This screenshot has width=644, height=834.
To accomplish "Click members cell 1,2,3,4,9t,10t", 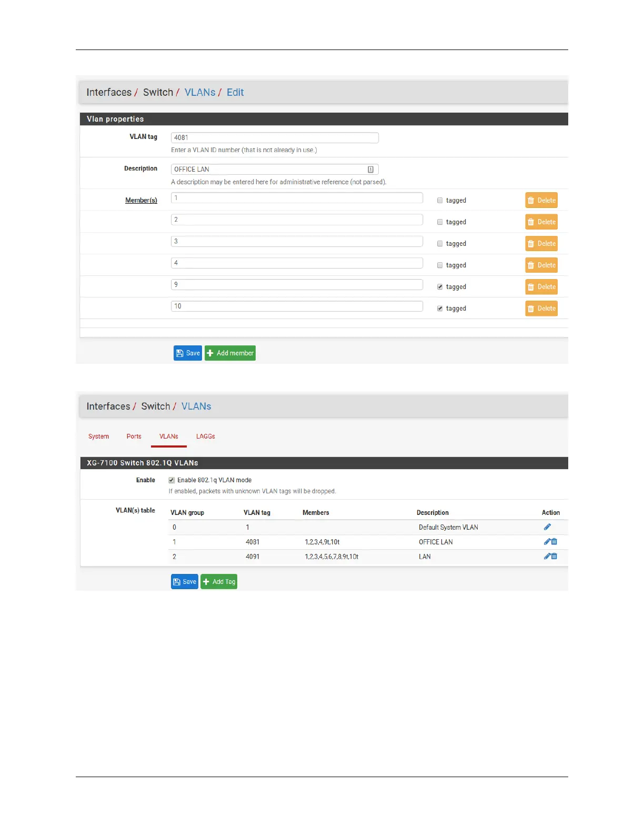I will point(322,542).
